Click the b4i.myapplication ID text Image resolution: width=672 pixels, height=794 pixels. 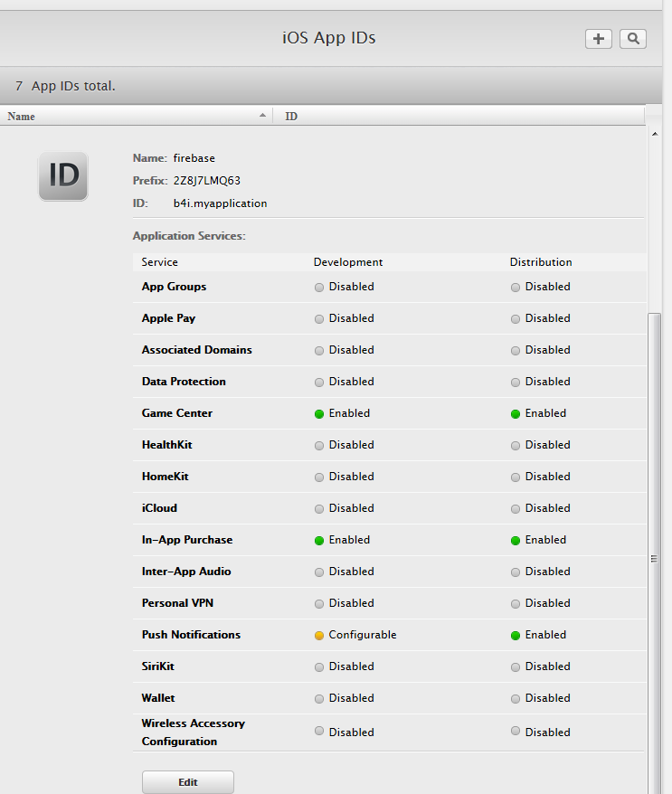click(221, 203)
